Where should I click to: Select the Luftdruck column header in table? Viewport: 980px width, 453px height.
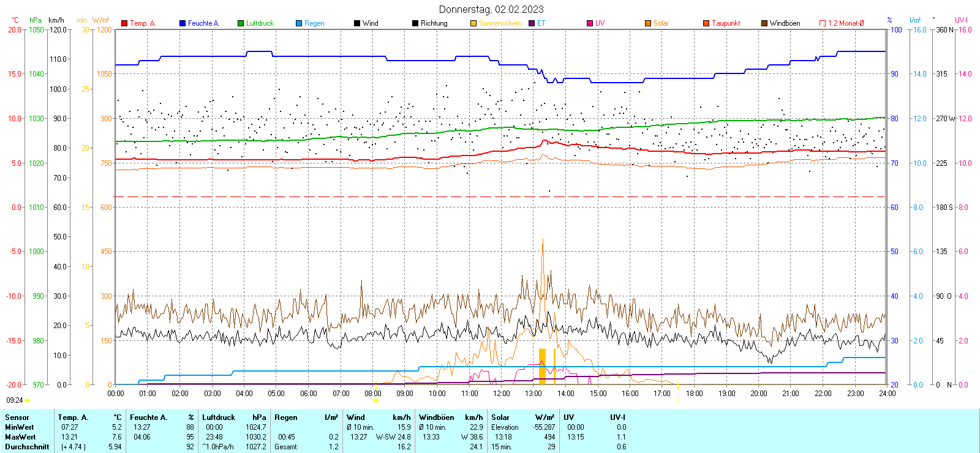click(219, 417)
